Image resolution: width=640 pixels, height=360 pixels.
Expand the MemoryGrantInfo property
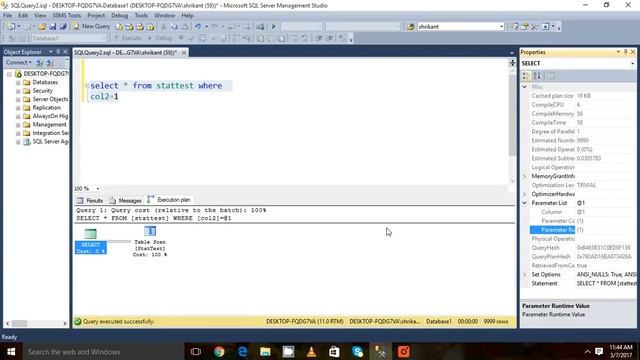pos(525,176)
